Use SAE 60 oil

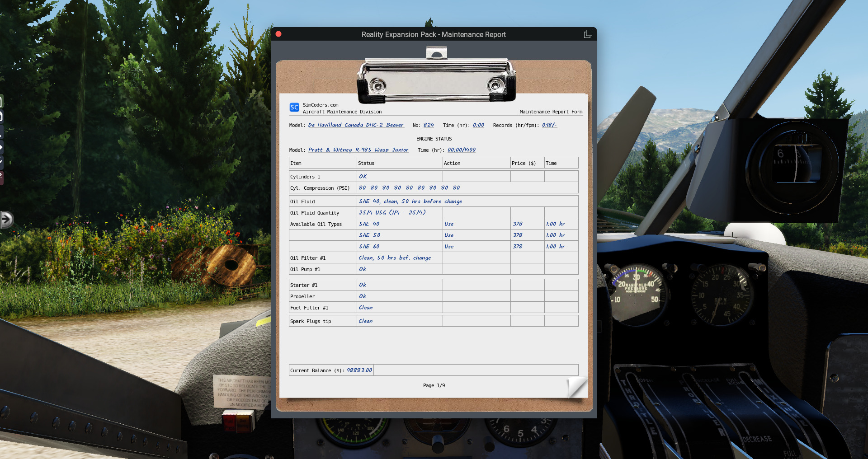click(449, 247)
